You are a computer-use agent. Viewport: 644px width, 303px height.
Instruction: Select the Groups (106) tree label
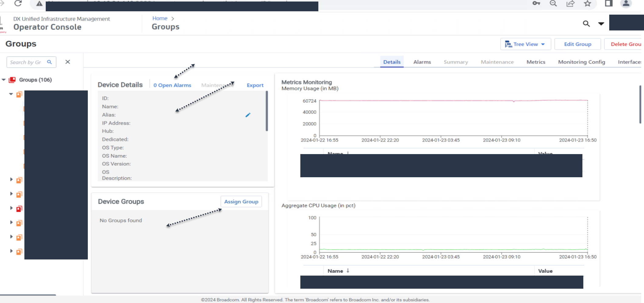point(35,80)
